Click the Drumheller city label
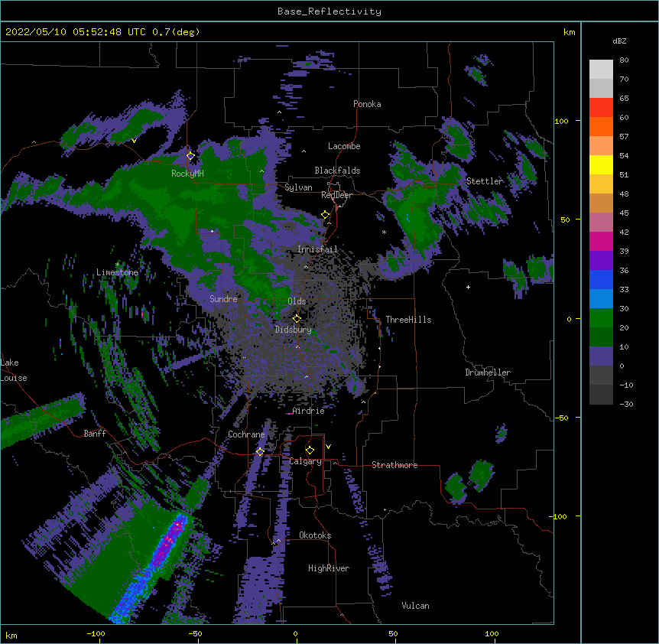This screenshot has height=644, width=659. pyautogui.click(x=488, y=372)
